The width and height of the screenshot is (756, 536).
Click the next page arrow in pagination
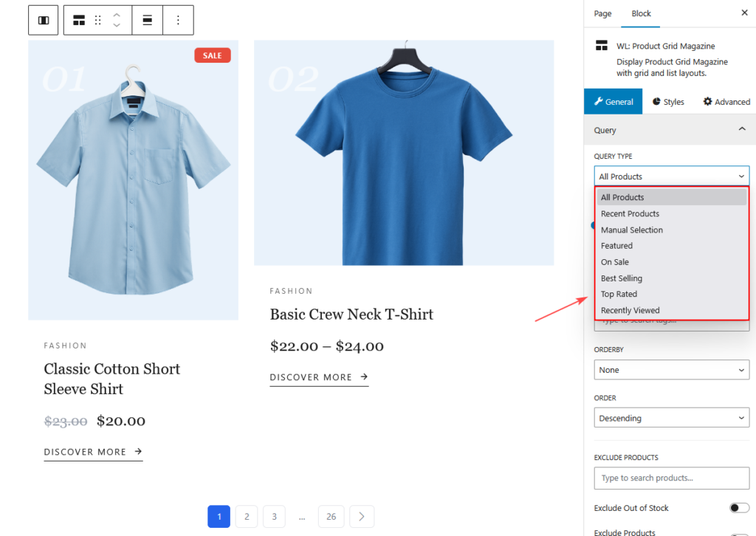click(x=362, y=516)
